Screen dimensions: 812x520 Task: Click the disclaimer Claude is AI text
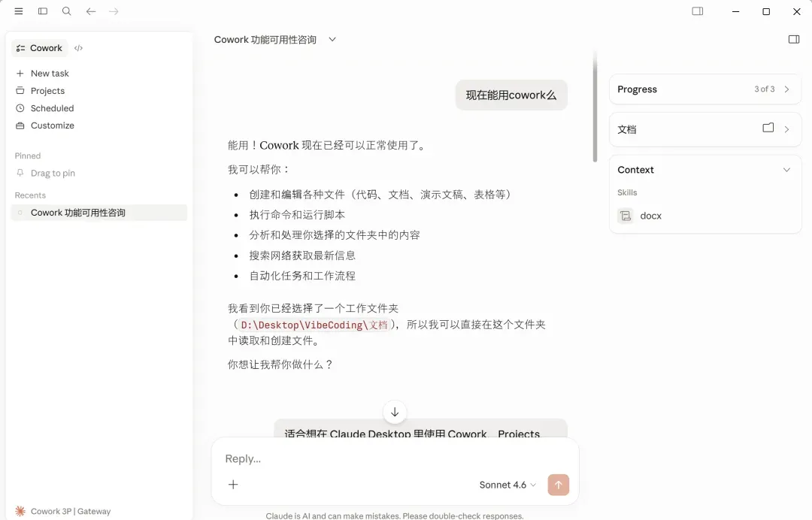click(x=395, y=515)
